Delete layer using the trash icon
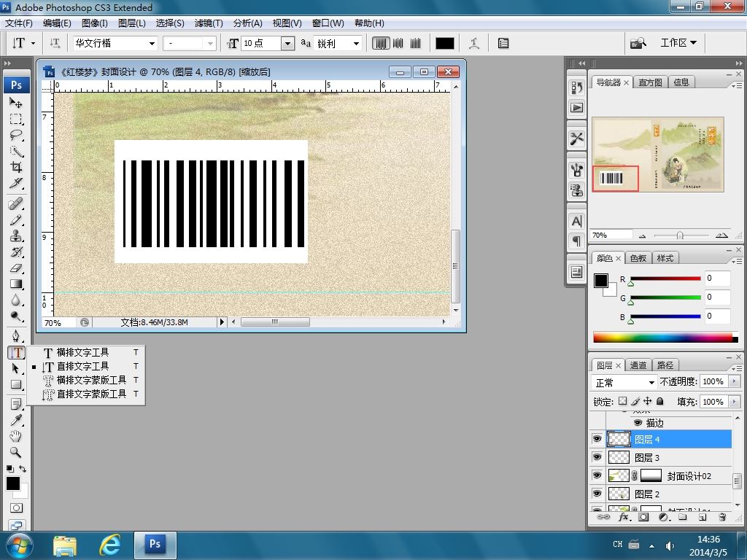747x560 pixels. (x=722, y=517)
